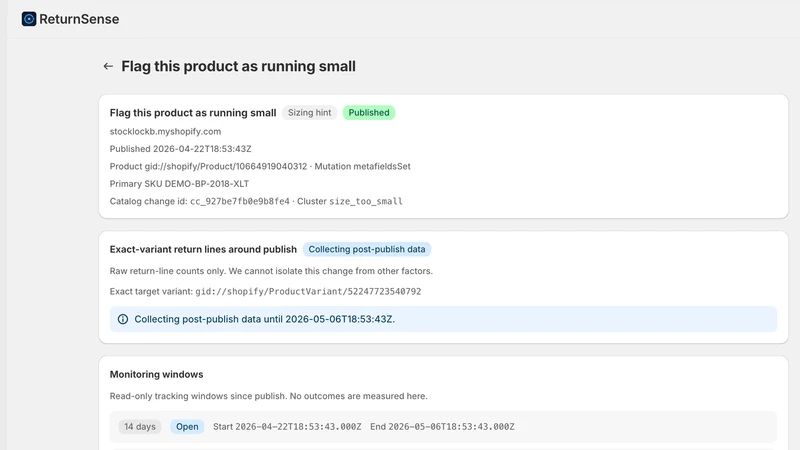The width and height of the screenshot is (800, 450).
Task: Click the info icon in collecting banner
Action: pyautogui.click(x=123, y=319)
